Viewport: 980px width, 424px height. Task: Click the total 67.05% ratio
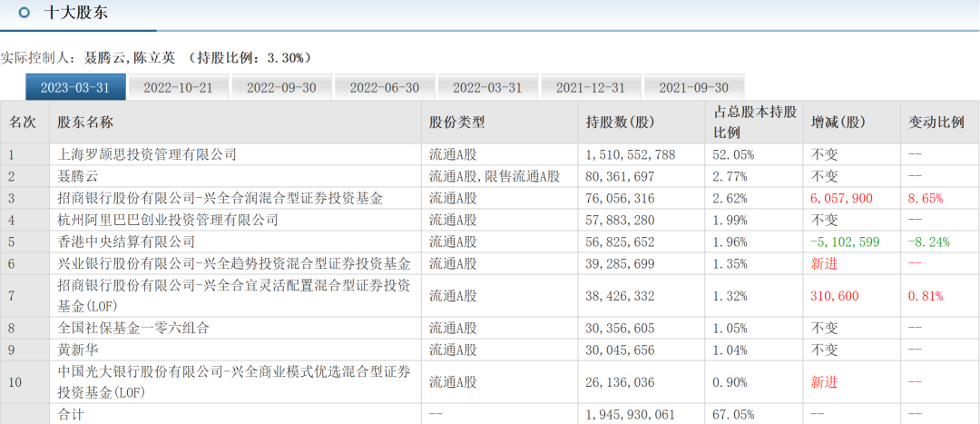pos(734,414)
